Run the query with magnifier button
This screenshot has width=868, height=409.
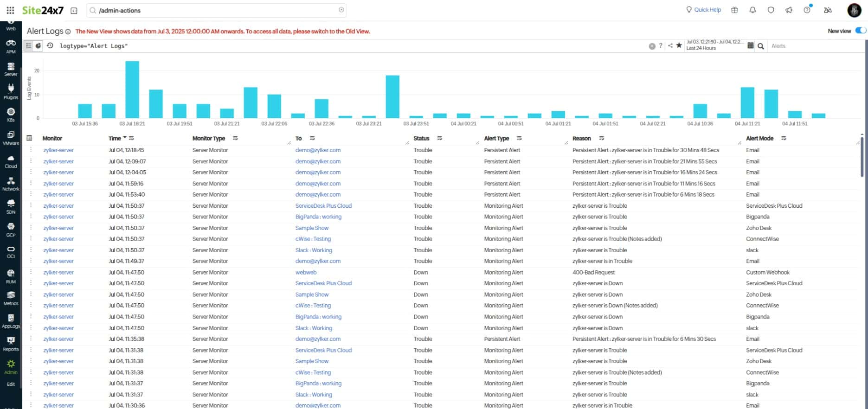761,46
